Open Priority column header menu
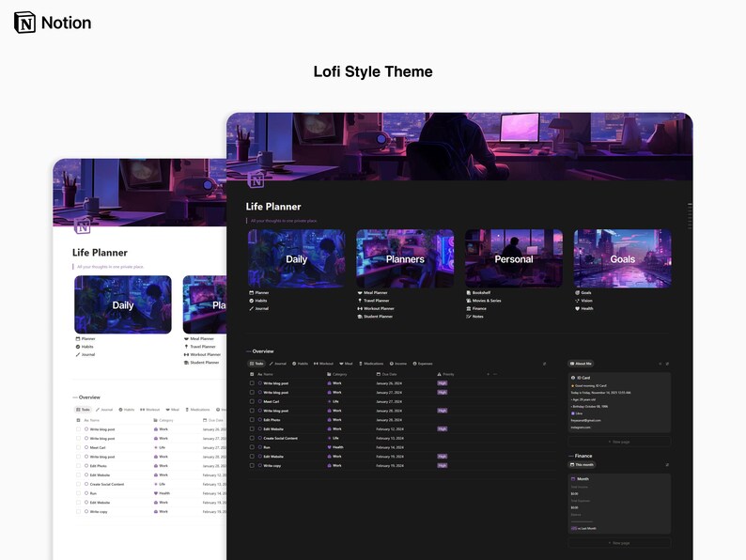Viewport: 746px width, 560px height. (445, 375)
